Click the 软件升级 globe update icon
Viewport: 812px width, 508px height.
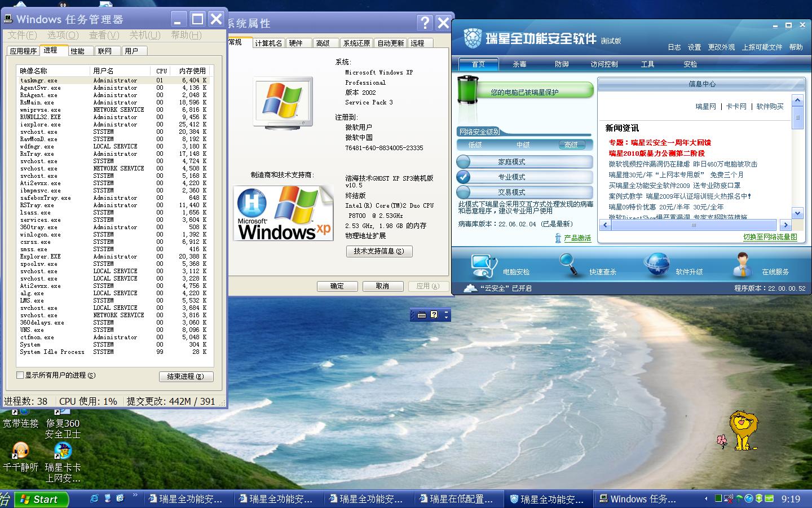point(657,265)
